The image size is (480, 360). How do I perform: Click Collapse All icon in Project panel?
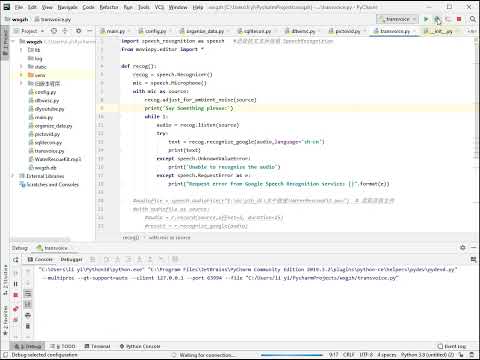[65, 31]
